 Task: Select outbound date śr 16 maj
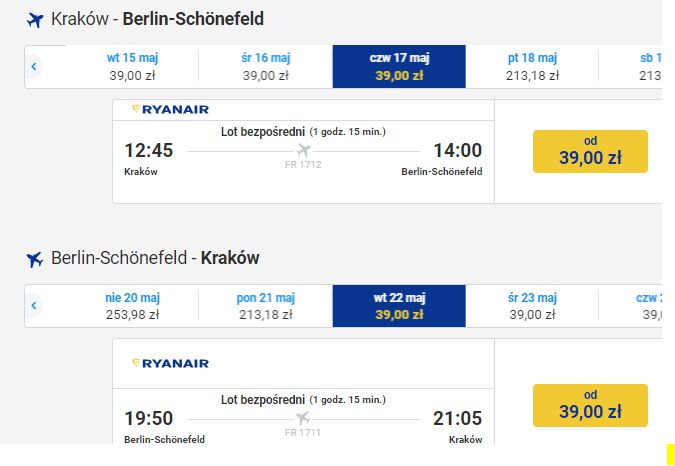coord(266,67)
